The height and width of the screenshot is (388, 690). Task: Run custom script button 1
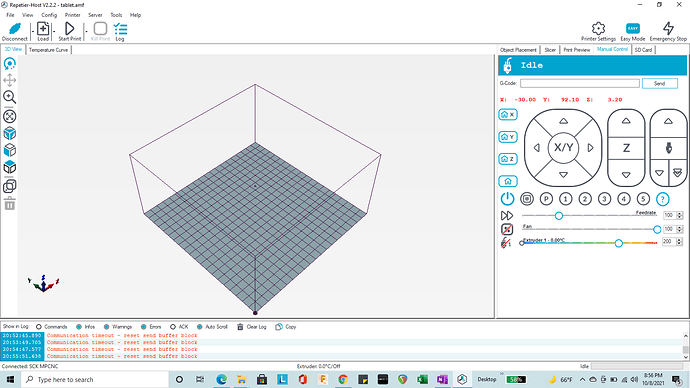(x=565, y=199)
